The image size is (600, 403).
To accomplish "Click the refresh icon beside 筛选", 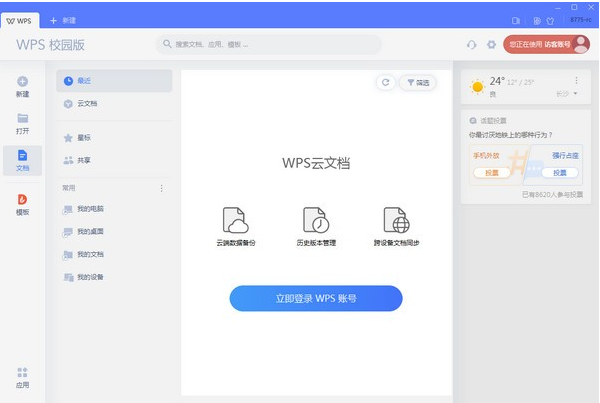I will point(386,82).
